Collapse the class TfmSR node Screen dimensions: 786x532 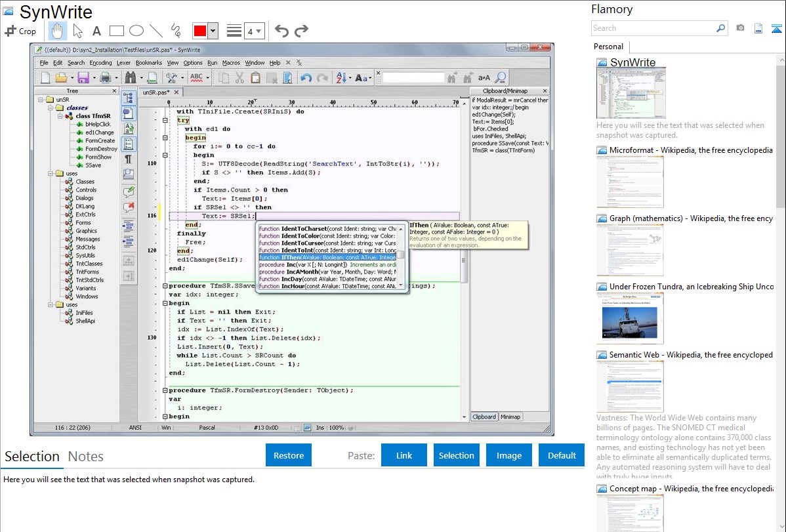pyautogui.click(x=59, y=116)
